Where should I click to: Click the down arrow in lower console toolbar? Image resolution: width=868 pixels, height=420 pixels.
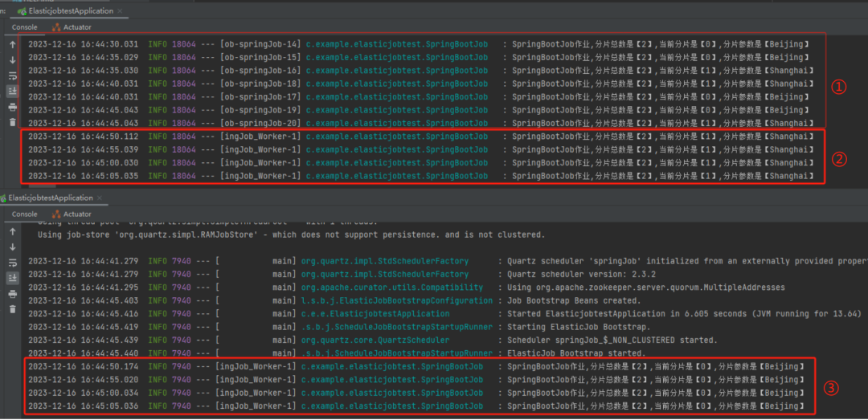tap(12, 247)
